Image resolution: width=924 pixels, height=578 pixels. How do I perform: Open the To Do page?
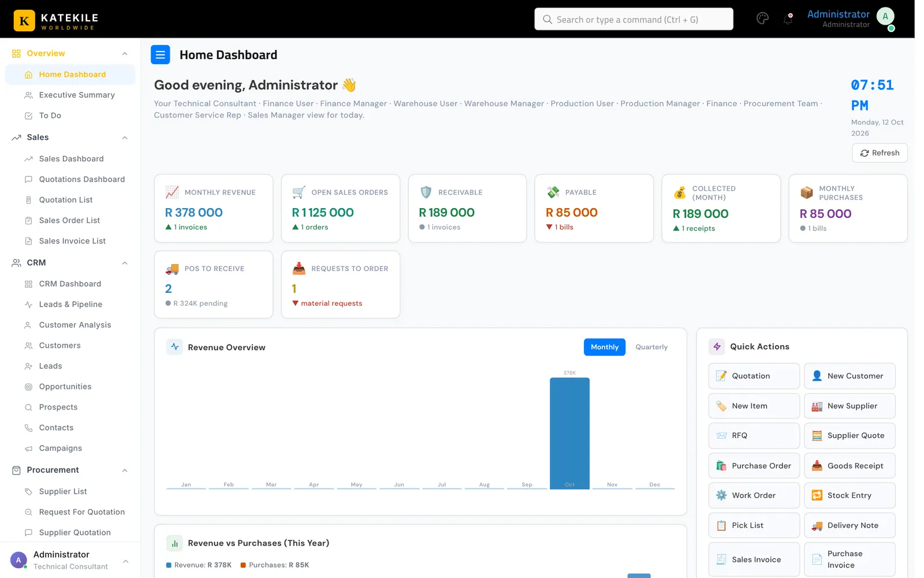tap(70, 116)
